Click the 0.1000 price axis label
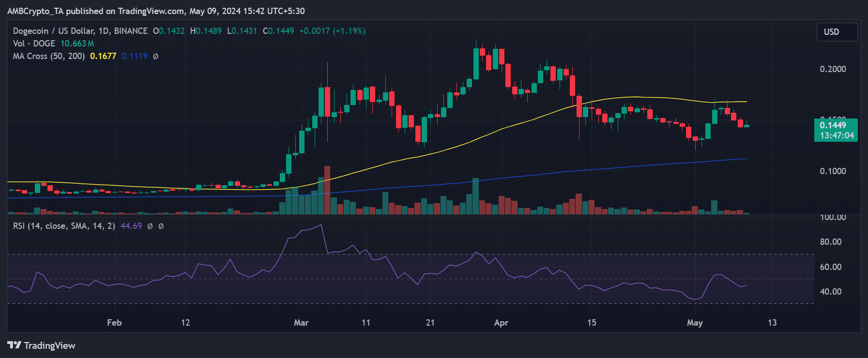Image resolution: width=868 pixels, height=358 pixels. tap(833, 171)
